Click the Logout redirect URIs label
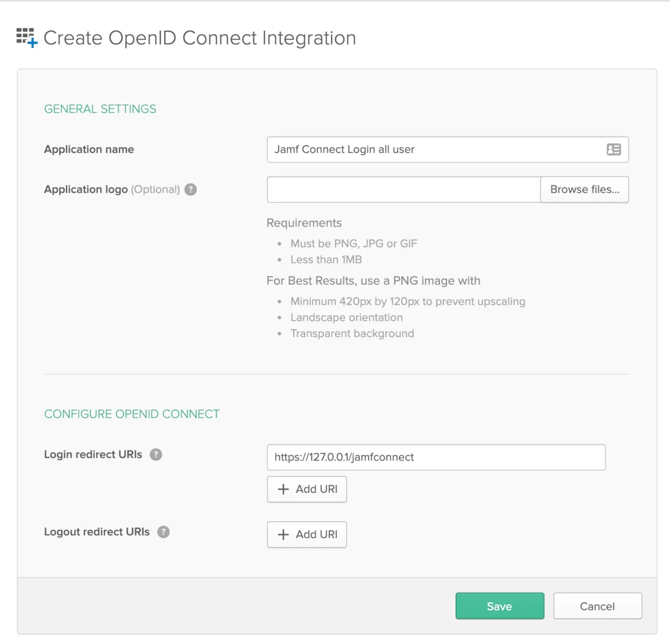 [97, 532]
